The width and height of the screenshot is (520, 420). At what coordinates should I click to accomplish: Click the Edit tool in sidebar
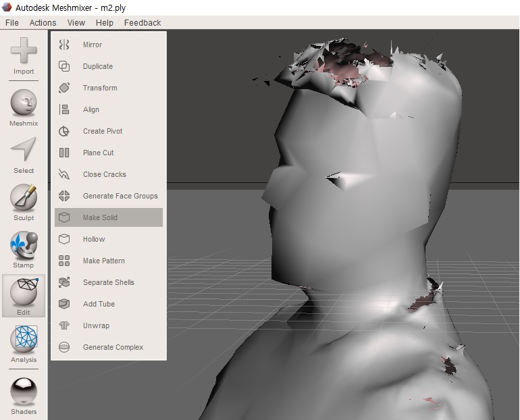coord(24,295)
